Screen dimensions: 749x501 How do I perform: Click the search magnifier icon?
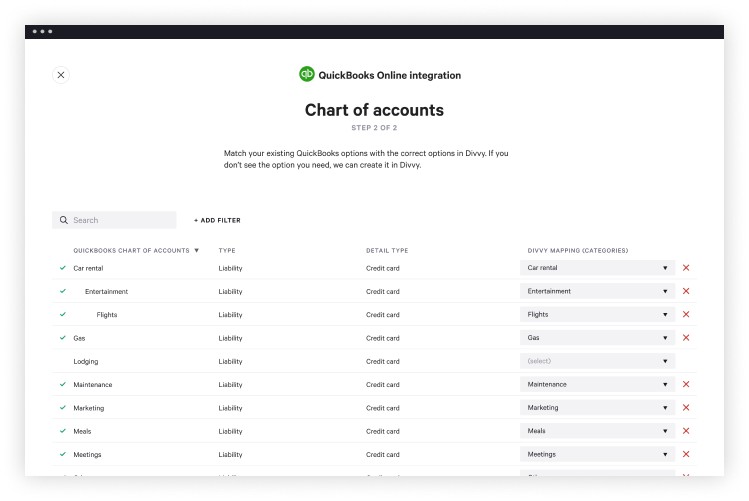(64, 220)
